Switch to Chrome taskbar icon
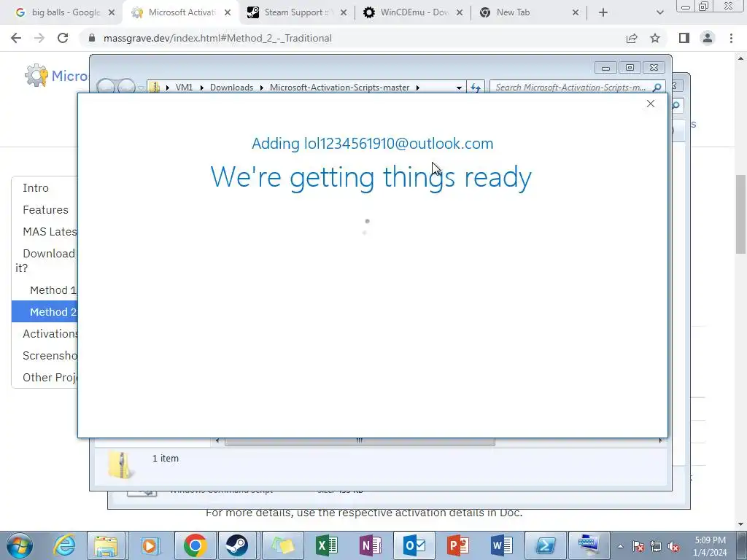 point(195,545)
